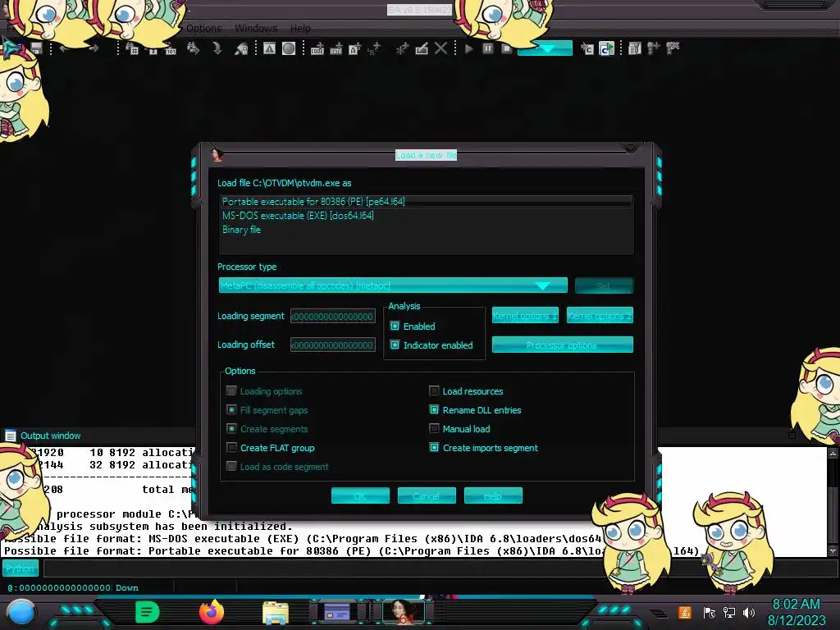Uncheck Create imports segment
840x630 pixels.
click(434, 447)
